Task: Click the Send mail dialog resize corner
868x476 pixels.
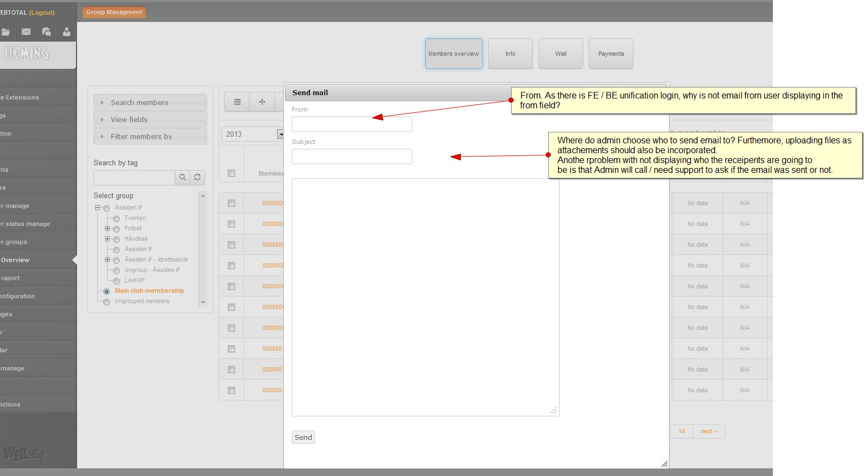Action: (664, 463)
